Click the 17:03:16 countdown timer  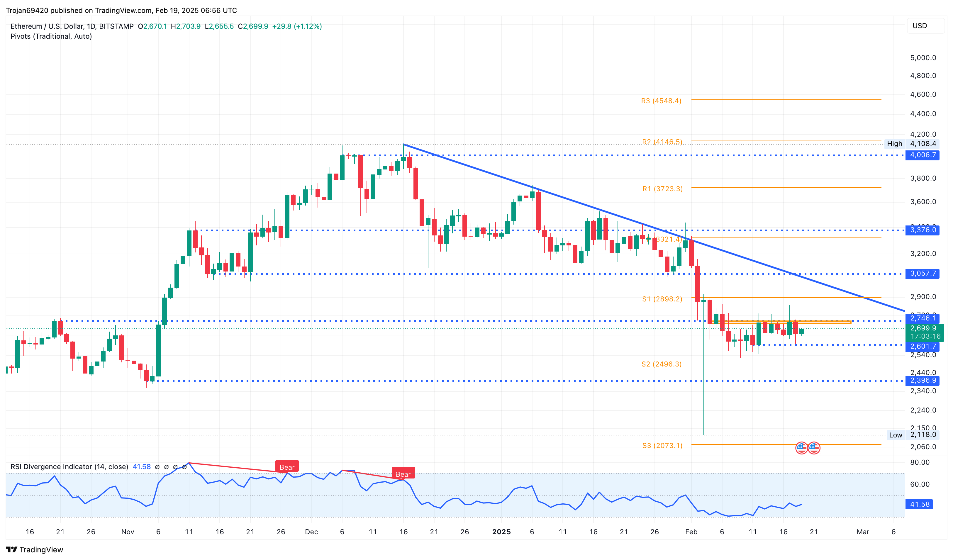[925, 337]
